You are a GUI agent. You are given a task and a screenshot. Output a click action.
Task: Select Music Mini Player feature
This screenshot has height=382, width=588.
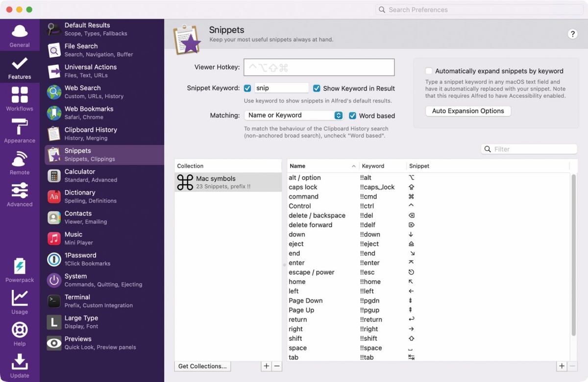click(x=104, y=238)
